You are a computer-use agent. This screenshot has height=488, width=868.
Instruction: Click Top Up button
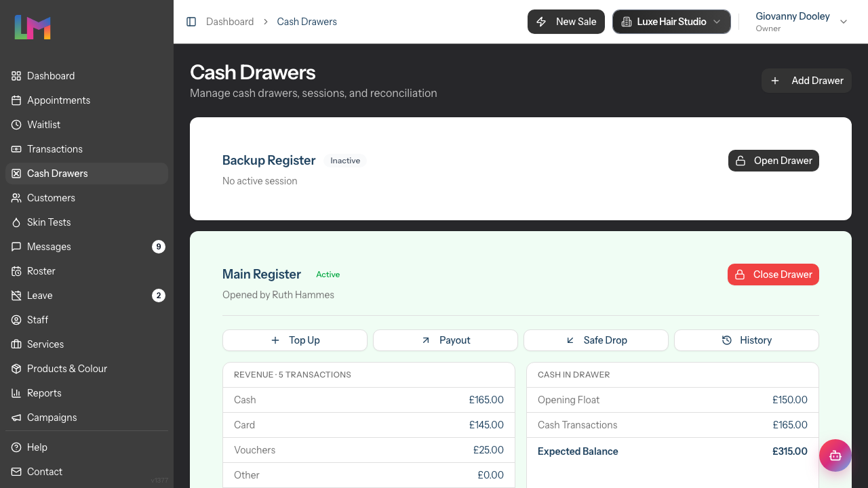pos(295,340)
